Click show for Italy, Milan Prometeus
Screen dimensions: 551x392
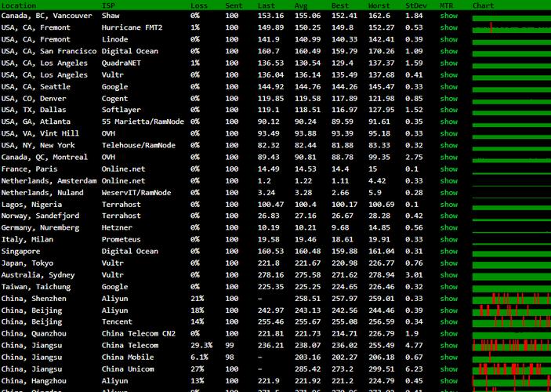(x=449, y=239)
